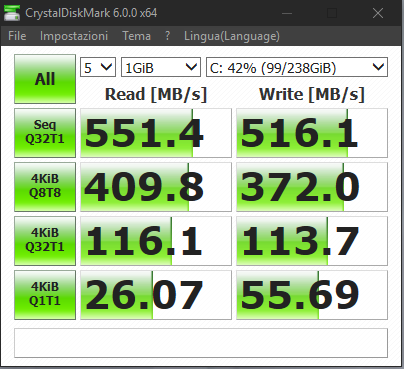Screen dimensions: 404x369
Task: Open the File menu
Action: pyautogui.click(x=17, y=36)
